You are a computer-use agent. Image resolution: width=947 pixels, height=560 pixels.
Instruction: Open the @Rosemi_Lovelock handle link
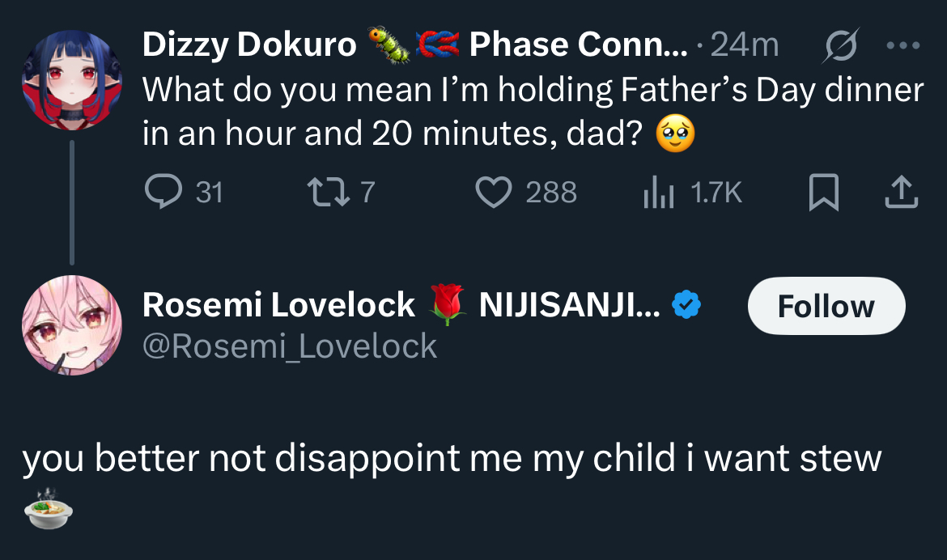[290, 346]
